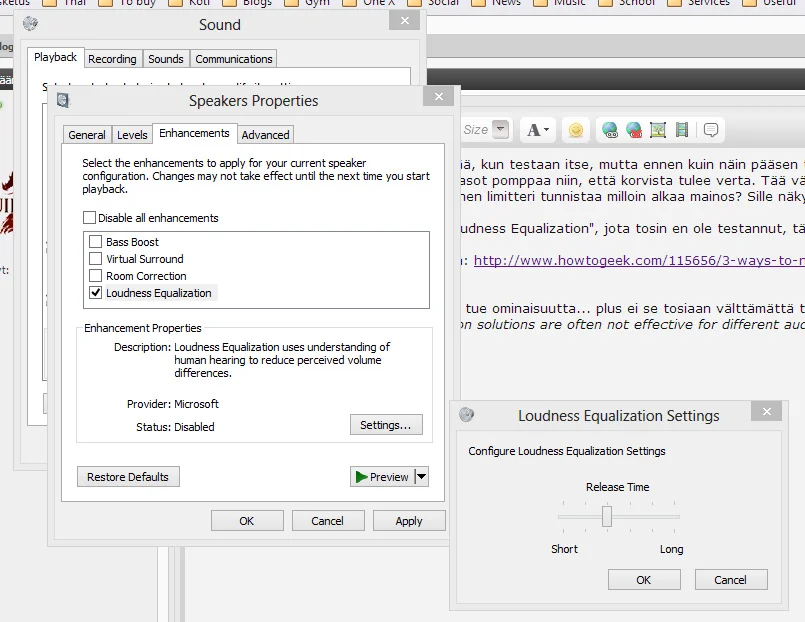Insert a smiley from the editor toolbar
The width and height of the screenshot is (805, 622).
(575, 130)
